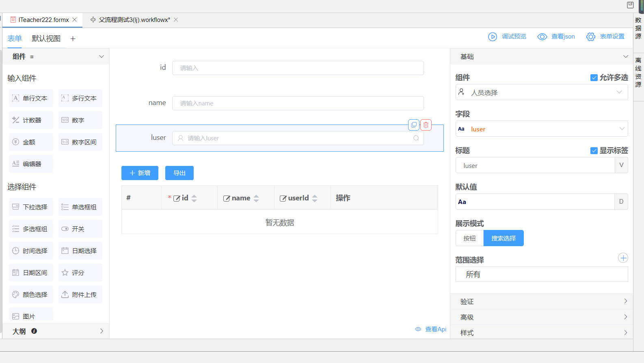This screenshot has height=363, width=644.
Task: Switch to the 默认视图 tab
Action: (46, 39)
